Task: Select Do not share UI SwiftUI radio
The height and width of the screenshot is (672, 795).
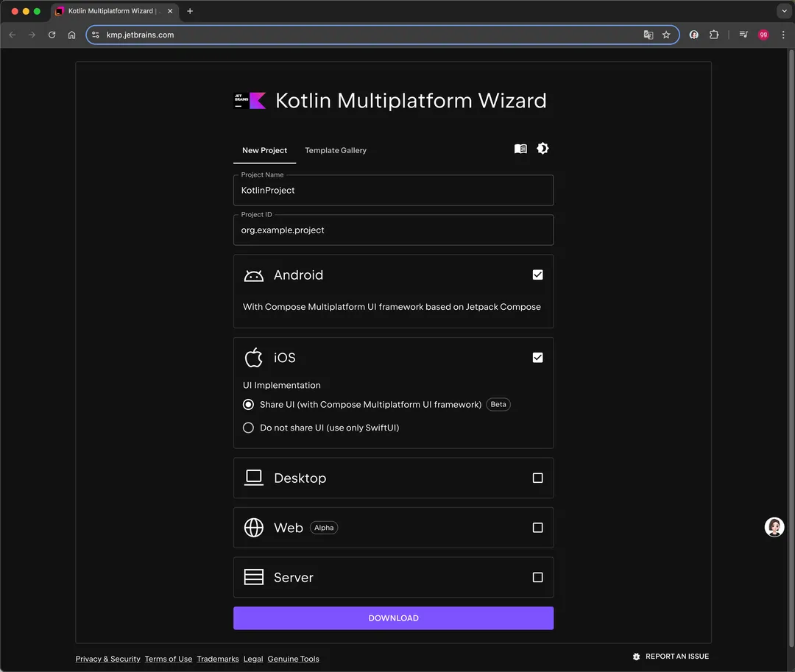Action: click(248, 428)
